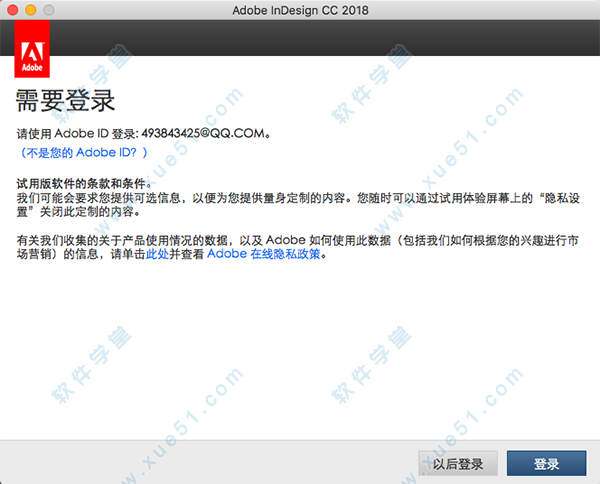Follow the 此处 (here) link
600x484 pixels.
click(157, 254)
